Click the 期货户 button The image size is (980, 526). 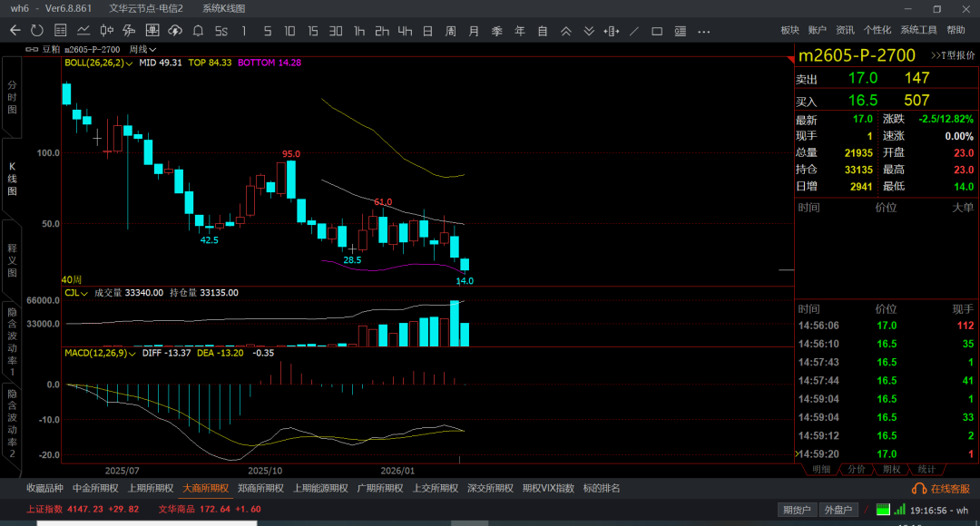pos(798,510)
